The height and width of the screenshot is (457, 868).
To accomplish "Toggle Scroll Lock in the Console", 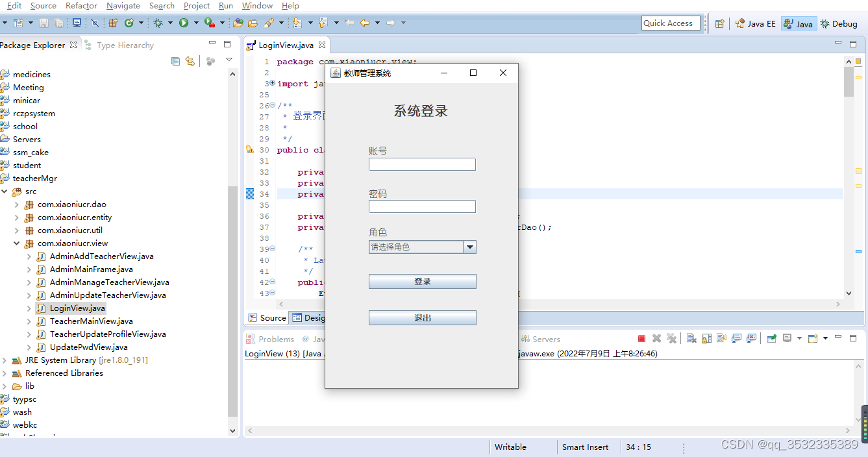I will pyautogui.click(x=706, y=338).
